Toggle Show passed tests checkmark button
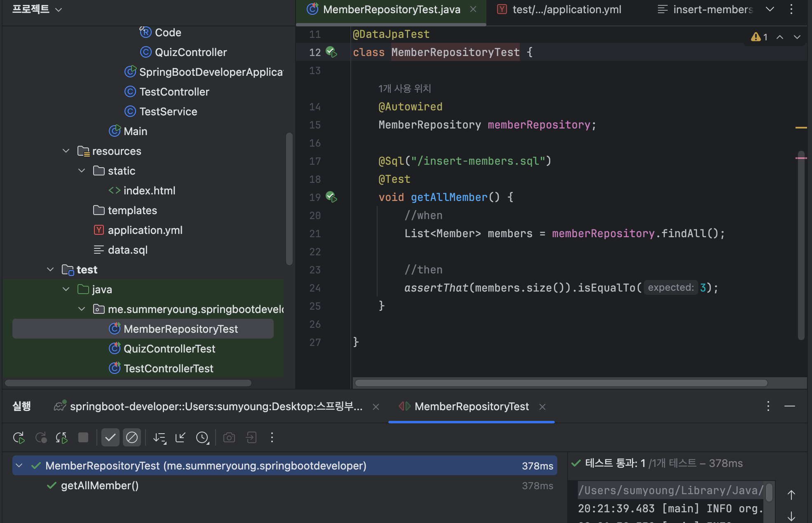 tap(110, 437)
